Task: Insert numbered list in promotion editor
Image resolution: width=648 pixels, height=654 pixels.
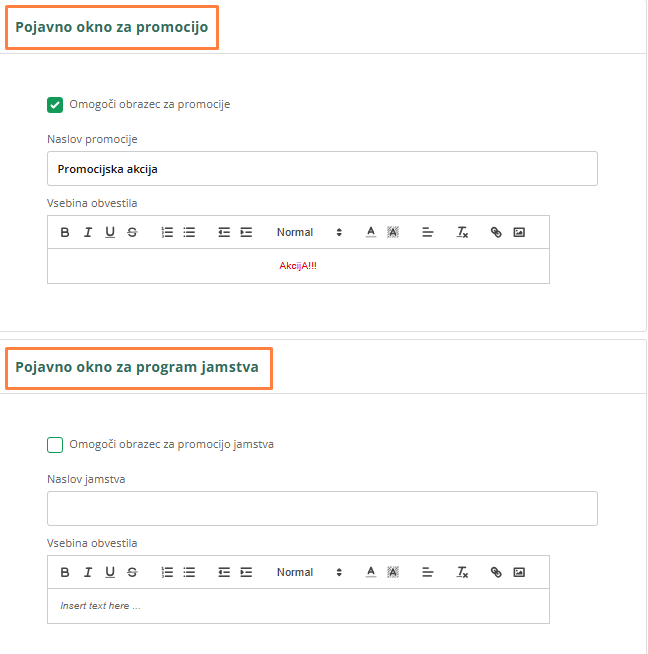Action: pyautogui.click(x=167, y=232)
